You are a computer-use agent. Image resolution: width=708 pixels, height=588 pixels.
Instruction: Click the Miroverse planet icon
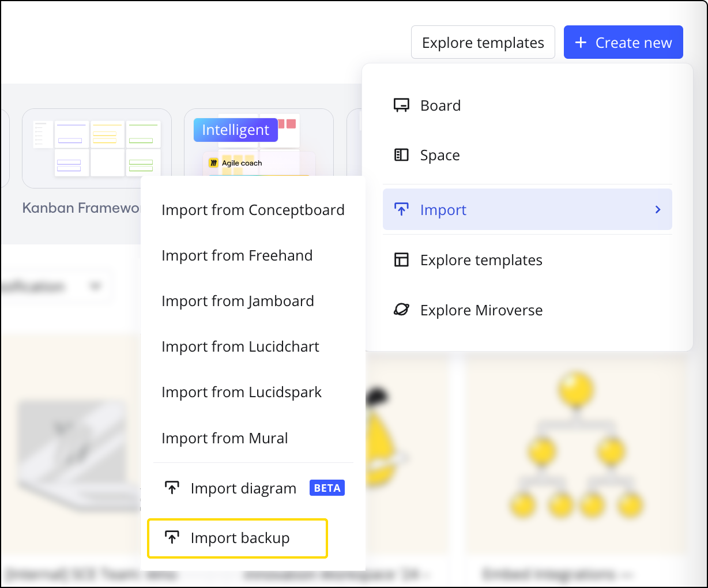pyautogui.click(x=401, y=310)
